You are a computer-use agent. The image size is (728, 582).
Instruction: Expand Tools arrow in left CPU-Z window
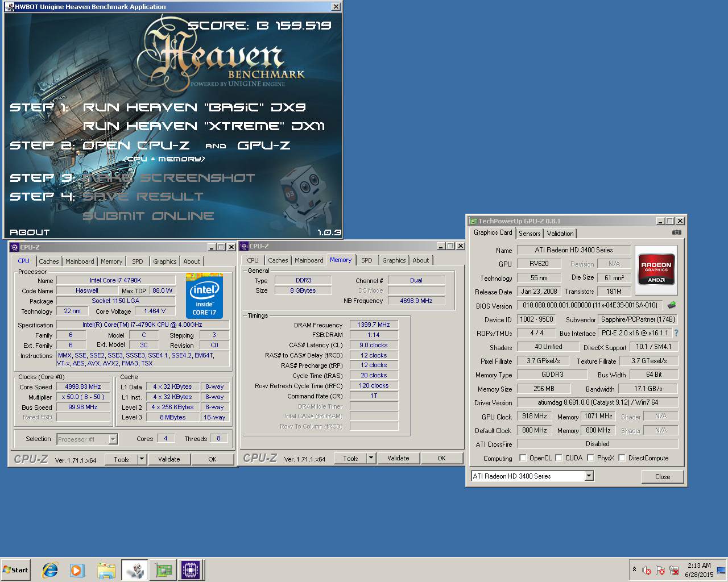142,459
